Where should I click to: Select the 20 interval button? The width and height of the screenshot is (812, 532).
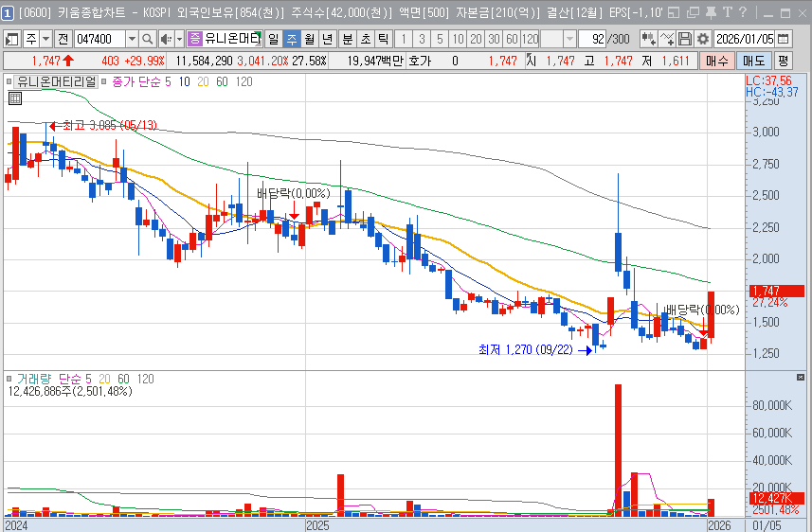point(476,39)
